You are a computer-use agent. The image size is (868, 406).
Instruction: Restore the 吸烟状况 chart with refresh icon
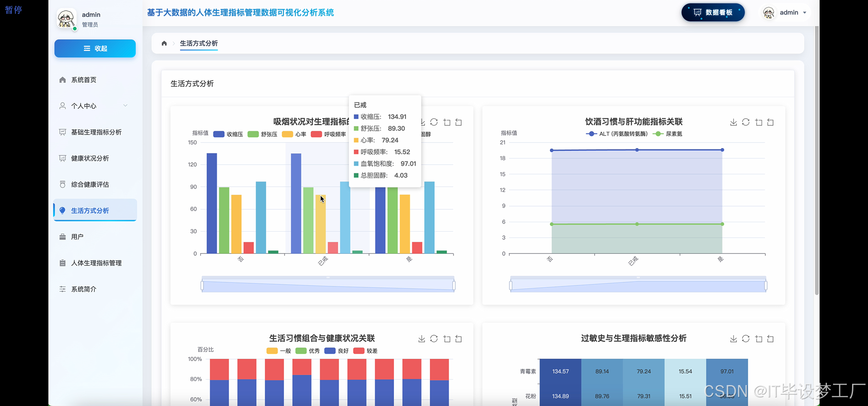coord(434,122)
